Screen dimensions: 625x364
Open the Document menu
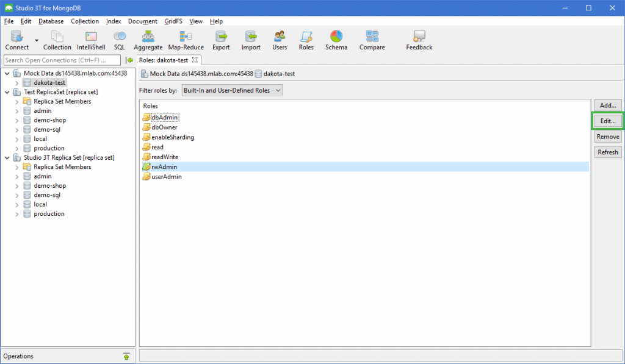[x=143, y=21]
